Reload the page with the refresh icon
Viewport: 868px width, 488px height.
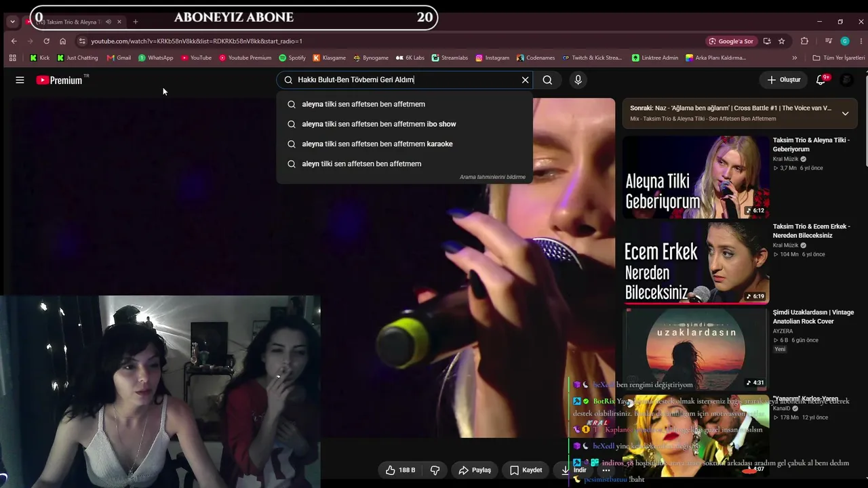pyautogui.click(x=46, y=41)
